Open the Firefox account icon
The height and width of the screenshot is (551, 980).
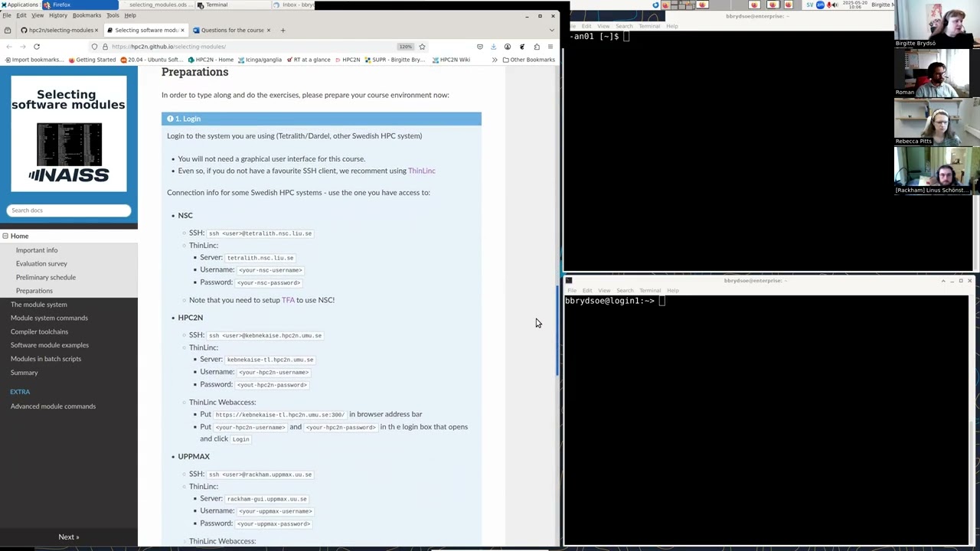(x=508, y=47)
